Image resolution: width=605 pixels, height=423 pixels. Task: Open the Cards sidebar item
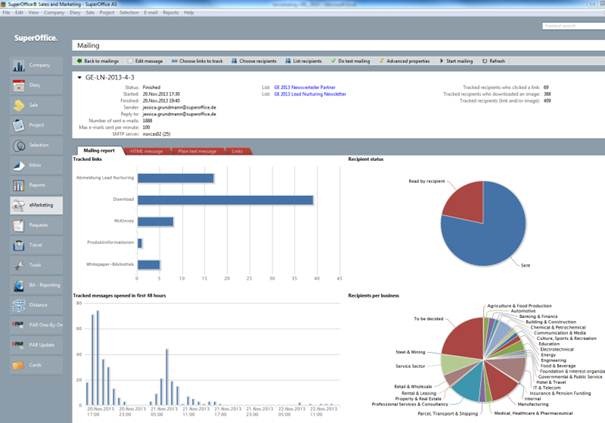36,365
